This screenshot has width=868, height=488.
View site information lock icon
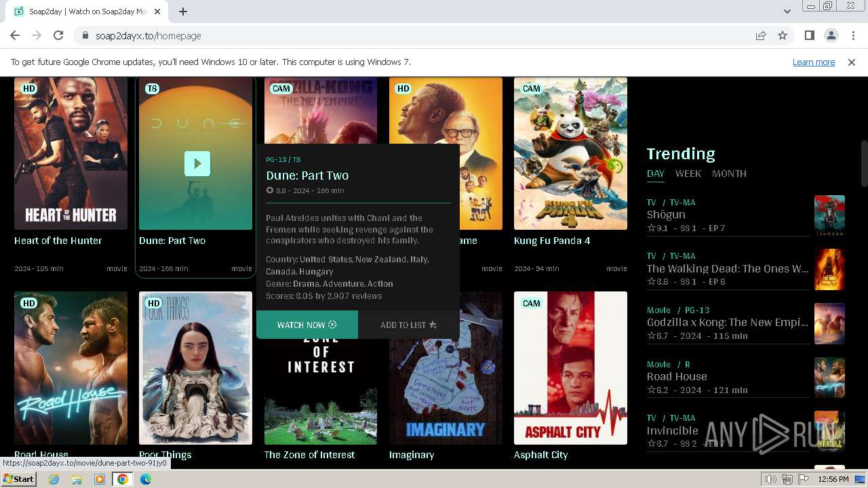(x=85, y=35)
